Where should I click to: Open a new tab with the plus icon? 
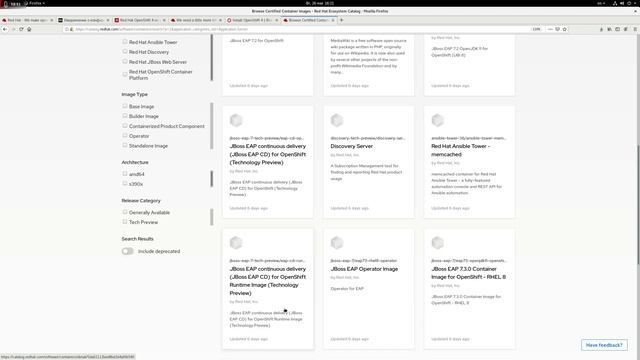[x=342, y=20]
